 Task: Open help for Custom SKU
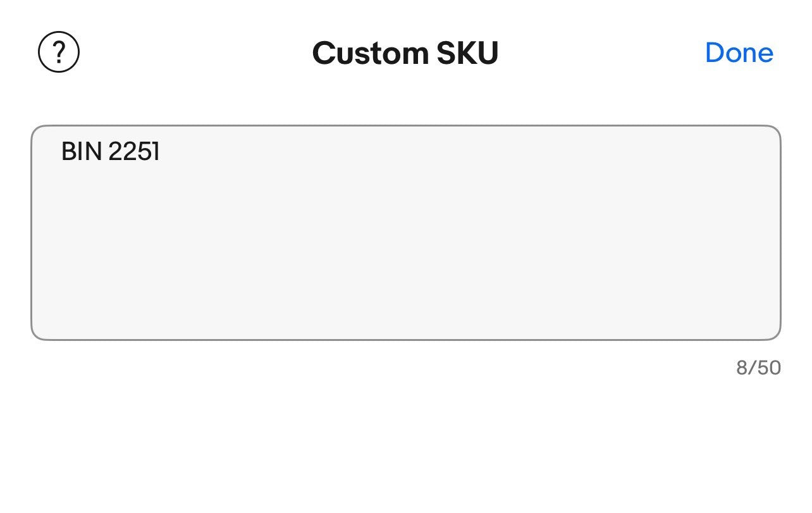(x=59, y=53)
